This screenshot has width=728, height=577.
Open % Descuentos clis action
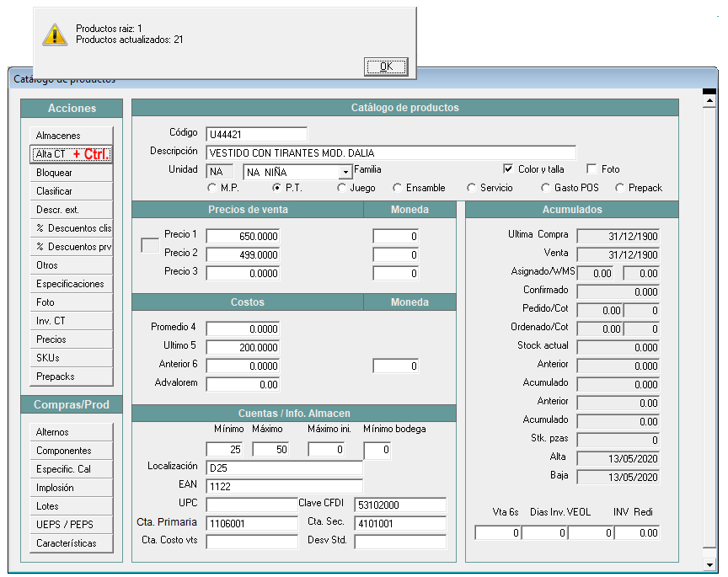[72, 228]
